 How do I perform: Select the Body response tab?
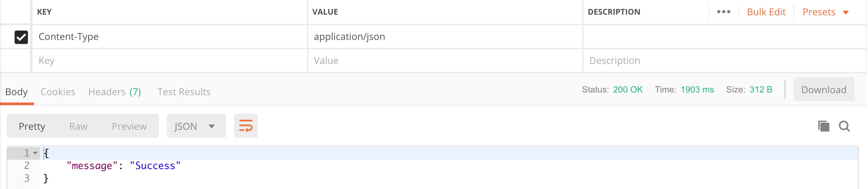click(x=17, y=92)
